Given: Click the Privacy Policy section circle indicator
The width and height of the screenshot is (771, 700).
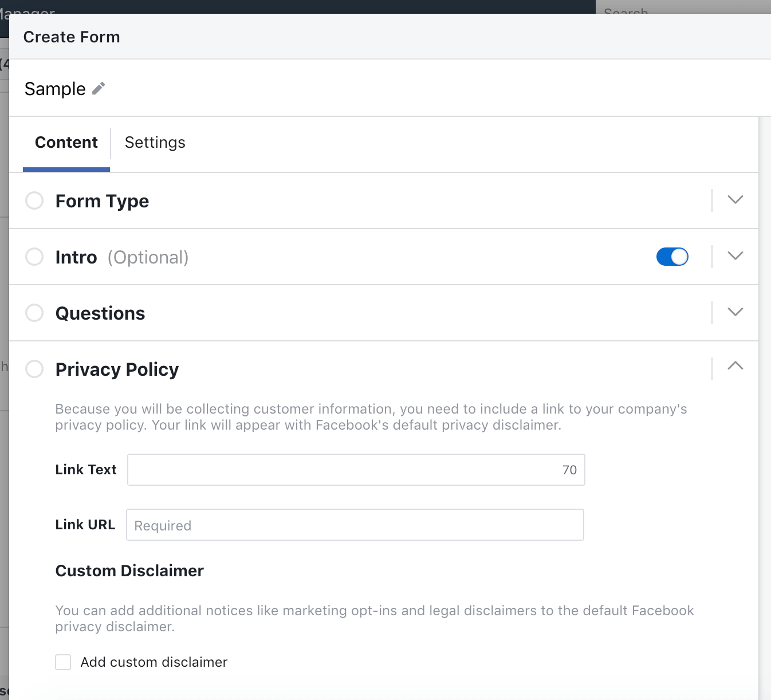Looking at the screenshot, I should pyautogui.click(x=34, y=369).
